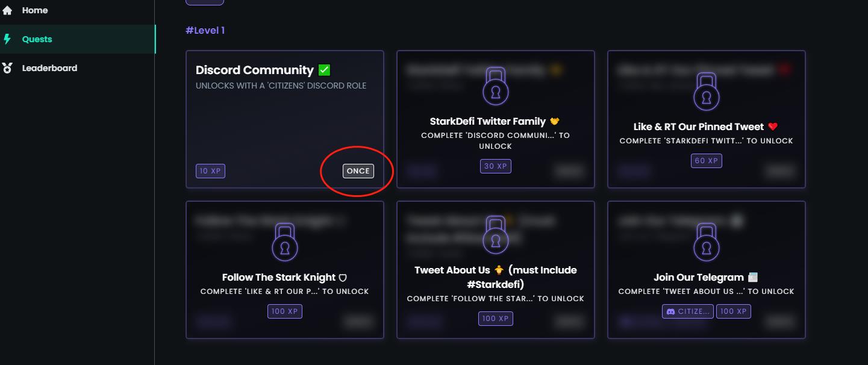
Task: Click the Leaderboard medal icon
Action: tap(7, 68)
